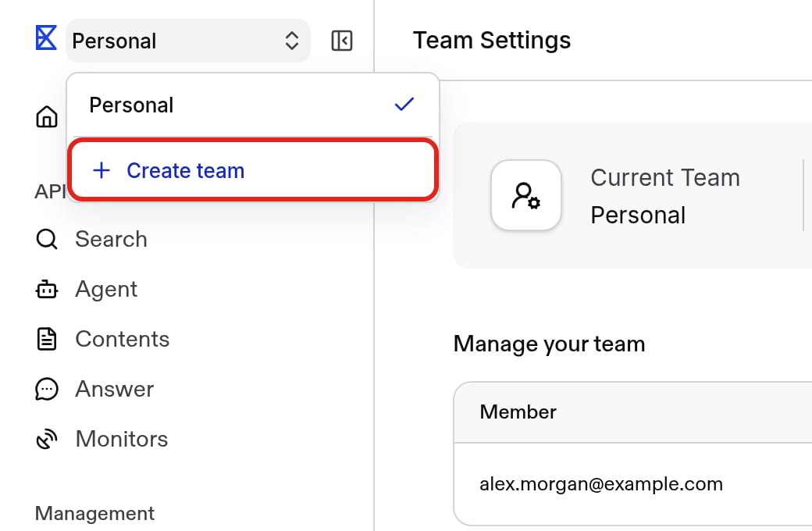Open the Contents section
Viewport: 812px width, 531px height.
(123, 340)
